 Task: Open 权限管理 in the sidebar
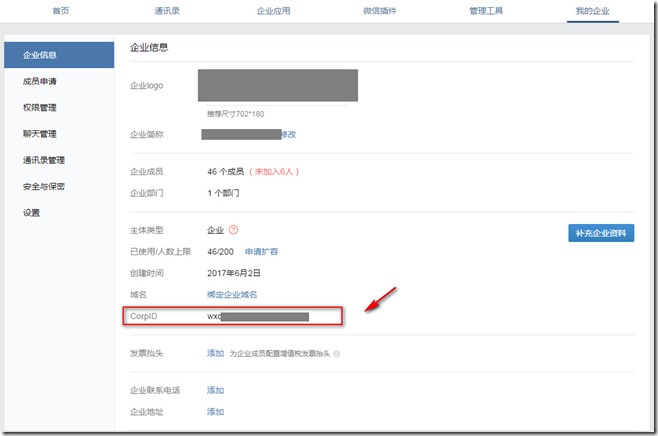click(39, 107)
